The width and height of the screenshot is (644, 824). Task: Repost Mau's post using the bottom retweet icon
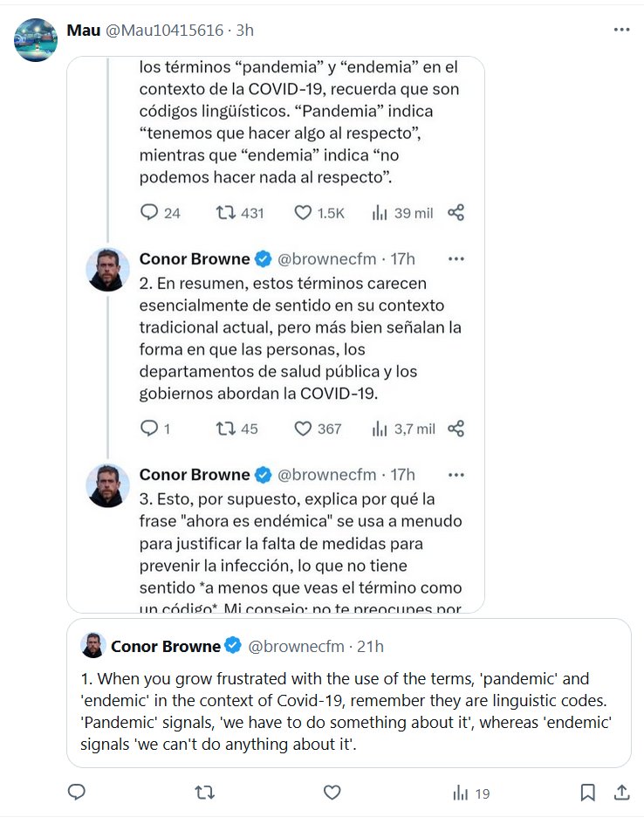[204, 793]
